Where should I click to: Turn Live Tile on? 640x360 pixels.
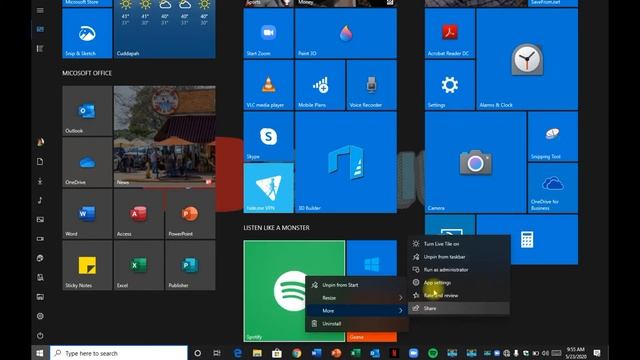[x=459, y=244]
